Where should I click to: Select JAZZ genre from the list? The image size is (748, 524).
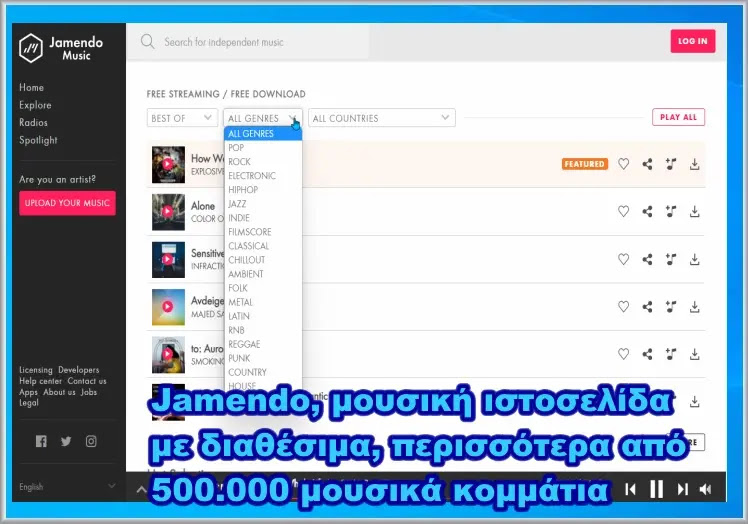263,204
